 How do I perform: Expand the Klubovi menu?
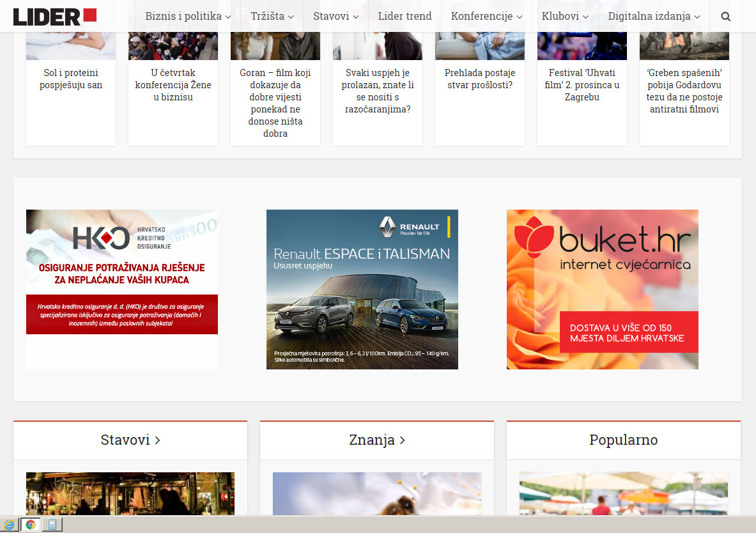pos(565,16)
